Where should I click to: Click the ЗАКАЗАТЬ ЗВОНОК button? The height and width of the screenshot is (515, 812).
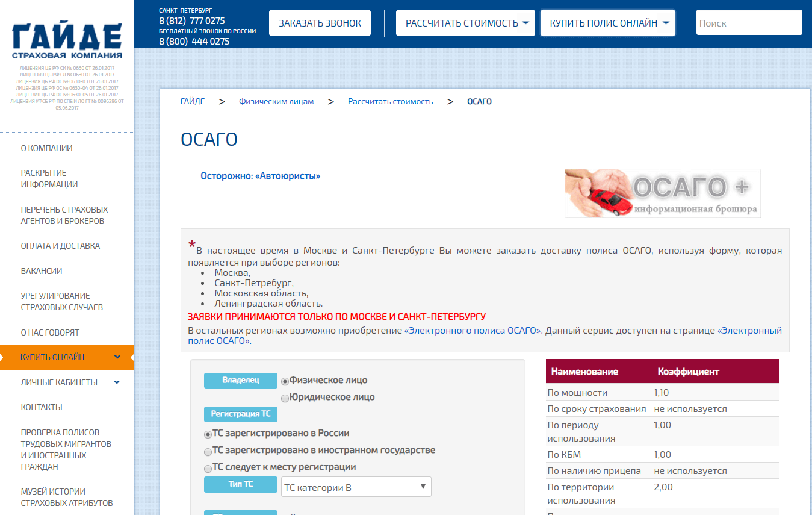320,23
